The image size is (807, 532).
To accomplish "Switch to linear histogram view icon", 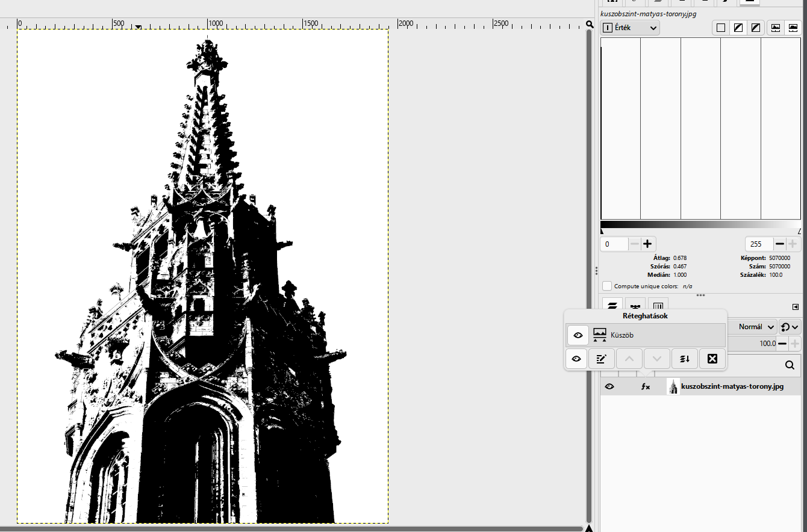I will pyautogui.click(x=776, y=28).
